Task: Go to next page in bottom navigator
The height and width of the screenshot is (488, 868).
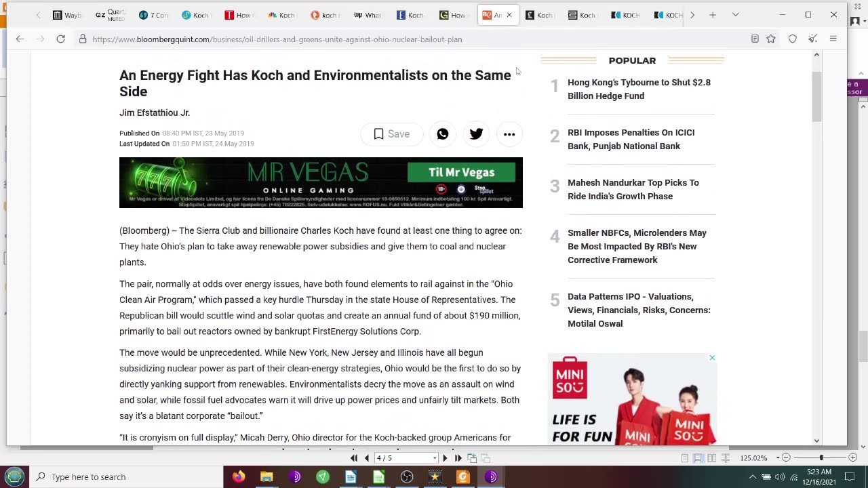Action: click(x=445, y=458)
